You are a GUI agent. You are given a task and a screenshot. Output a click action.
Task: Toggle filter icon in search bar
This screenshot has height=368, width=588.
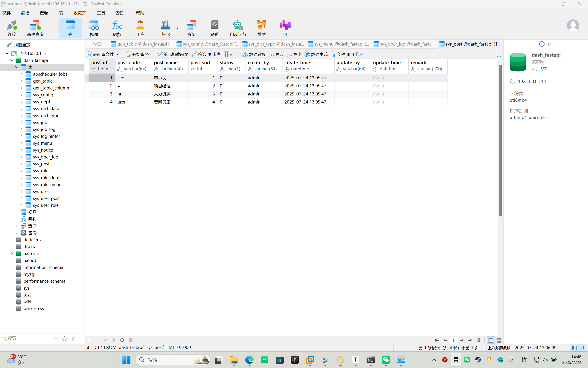coord(56,339)
